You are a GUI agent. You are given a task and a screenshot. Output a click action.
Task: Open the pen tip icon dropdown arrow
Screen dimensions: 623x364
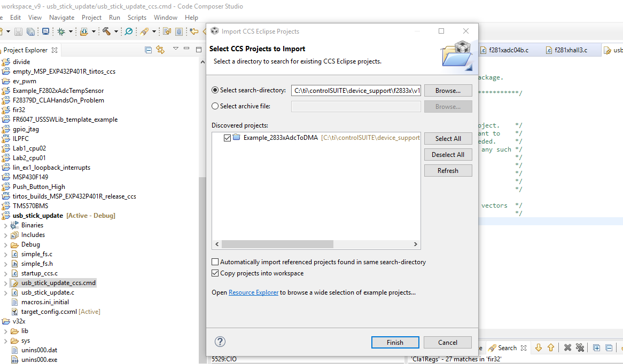pyautogui.click(x=154, y=31)
